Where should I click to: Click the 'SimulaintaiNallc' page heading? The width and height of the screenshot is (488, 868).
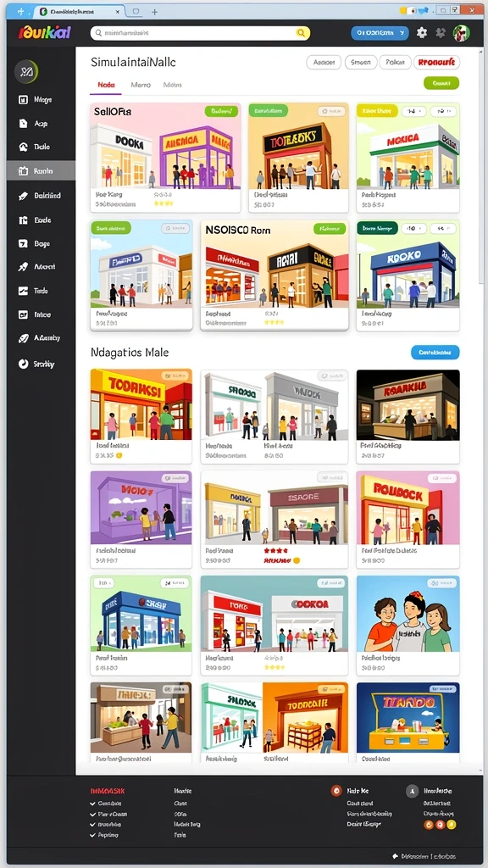(x=133, y=63)
